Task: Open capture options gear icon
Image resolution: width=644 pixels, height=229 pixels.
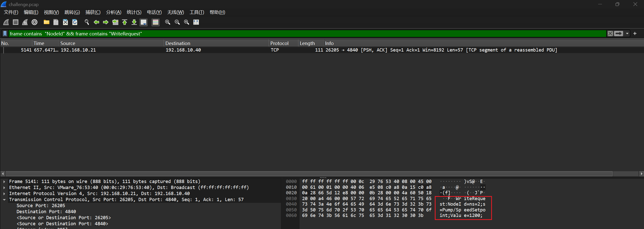Action: [x=34, y=22]
